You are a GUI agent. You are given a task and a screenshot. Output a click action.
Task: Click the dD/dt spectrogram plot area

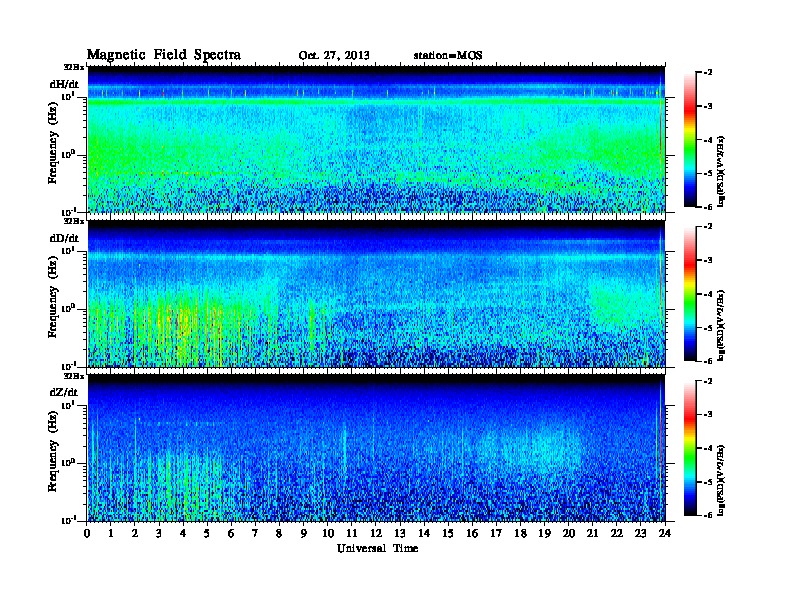(x=376, y=294)
